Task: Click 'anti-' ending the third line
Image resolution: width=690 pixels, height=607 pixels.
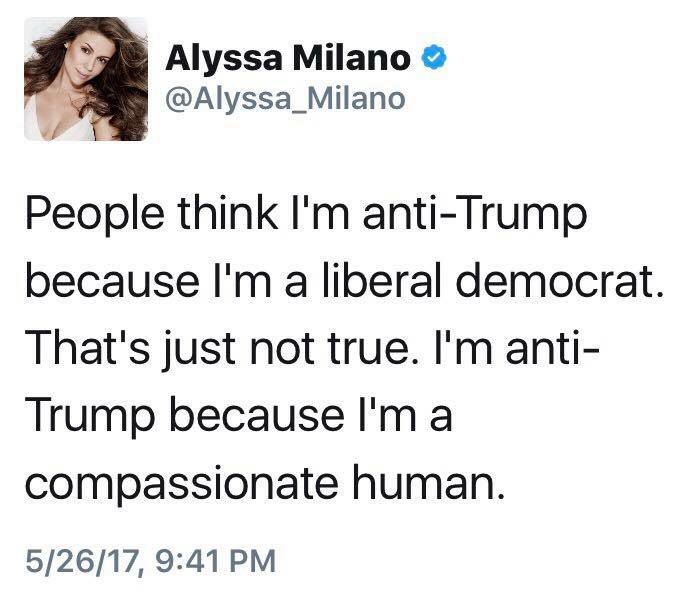Action: click(x=552, y=348)
